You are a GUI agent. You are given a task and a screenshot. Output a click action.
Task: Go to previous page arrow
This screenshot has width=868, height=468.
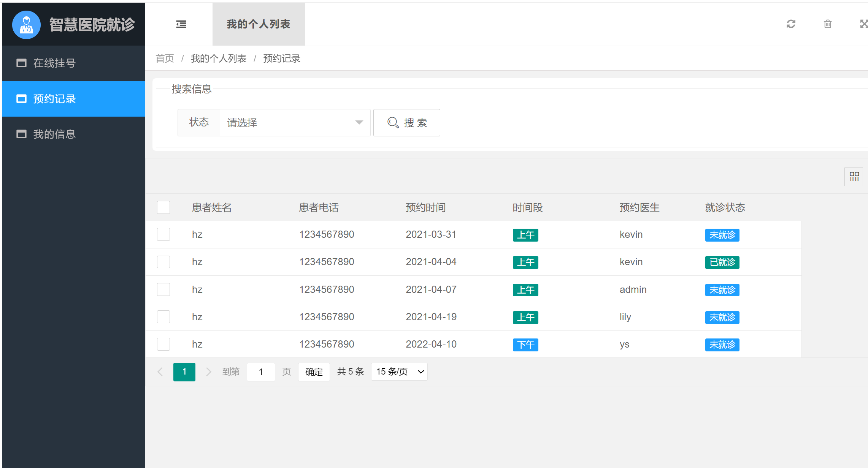[x=160, y=372]
